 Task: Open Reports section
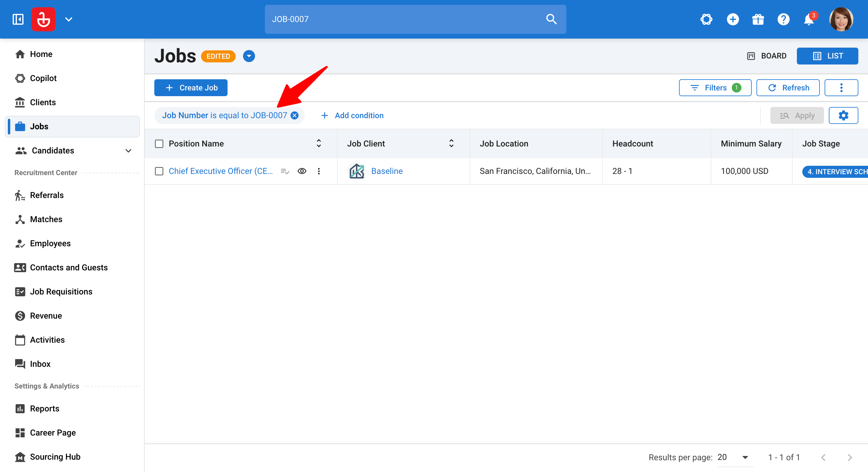pos(72,409)
